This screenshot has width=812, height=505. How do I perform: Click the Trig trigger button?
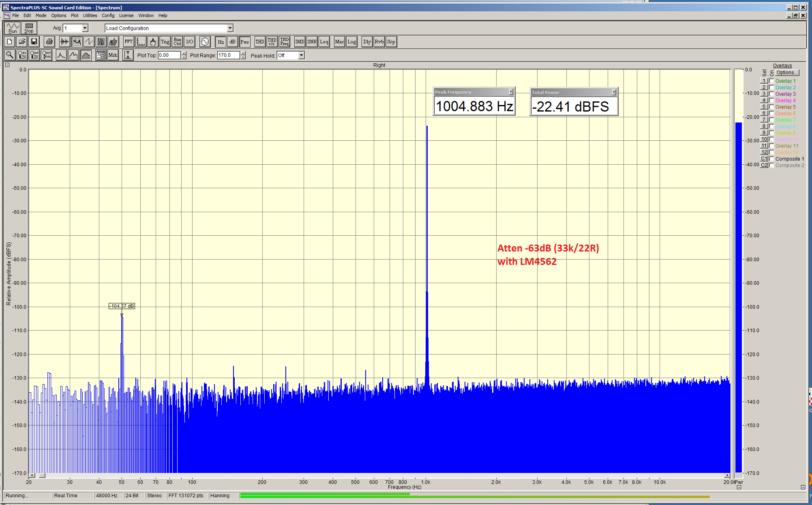pos(165,42)
